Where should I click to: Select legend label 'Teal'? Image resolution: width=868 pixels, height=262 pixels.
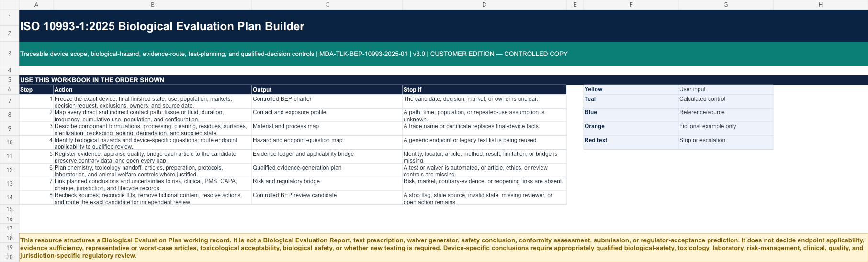coord(631,101)
